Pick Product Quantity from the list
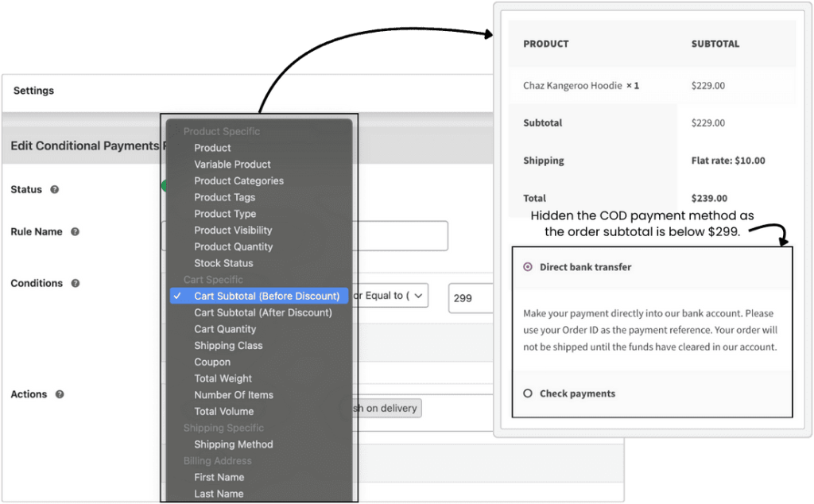 [234, 246]
